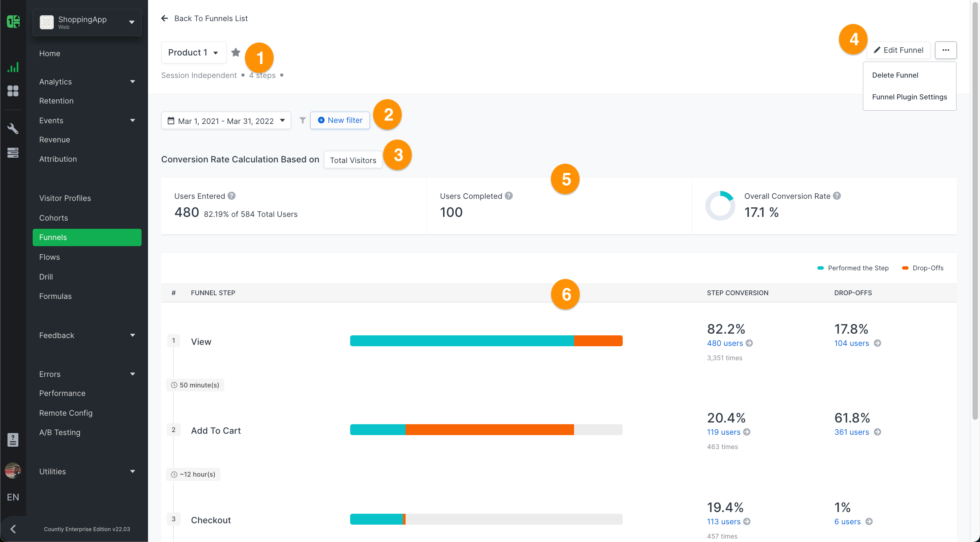The image size is (980, 542).
Task: Click the Edit Funnel button
Action: coord(898,50)
